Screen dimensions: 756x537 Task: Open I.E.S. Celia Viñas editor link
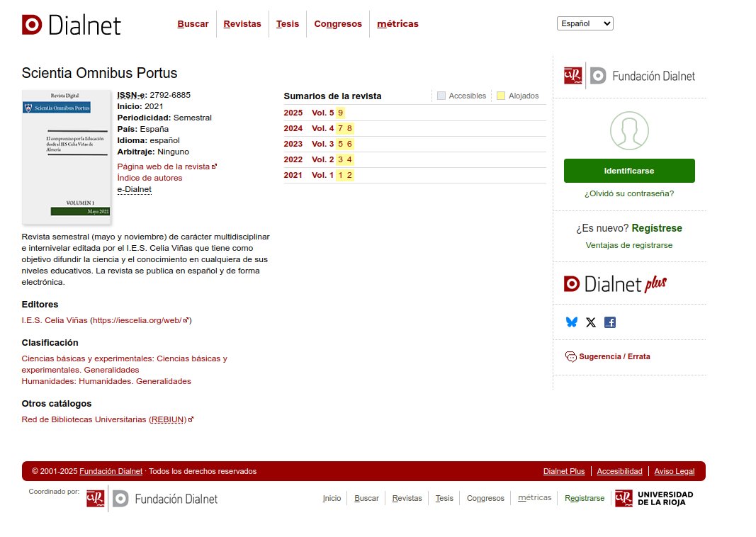pos(55,320)
